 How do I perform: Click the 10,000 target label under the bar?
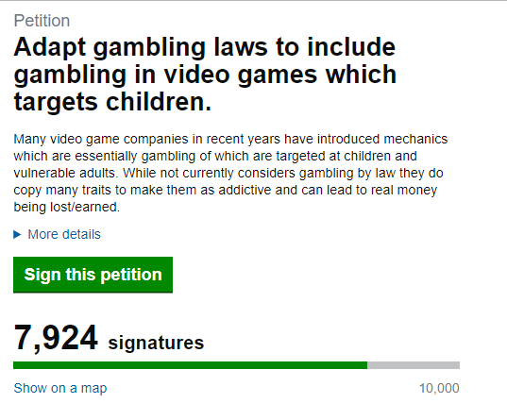439,388
